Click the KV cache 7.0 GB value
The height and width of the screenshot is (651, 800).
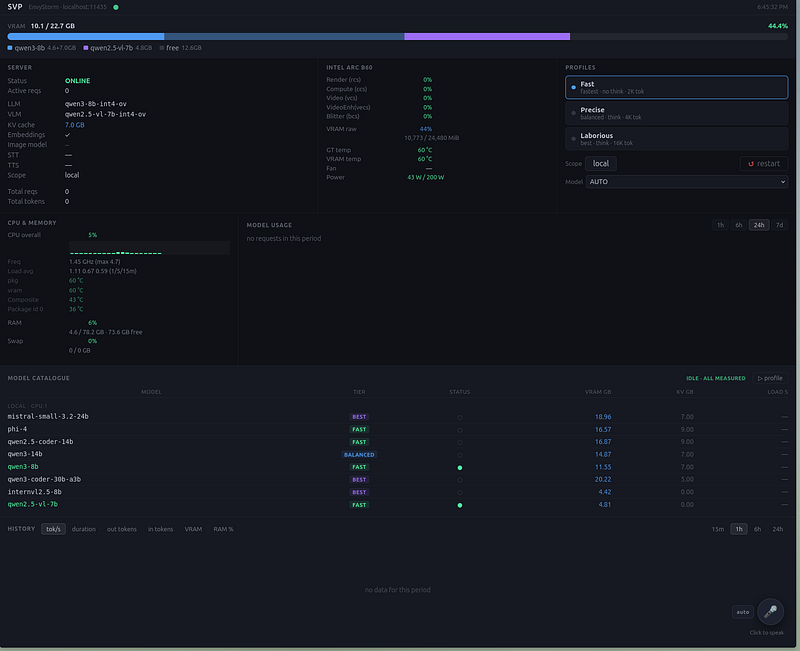(74, 125)
